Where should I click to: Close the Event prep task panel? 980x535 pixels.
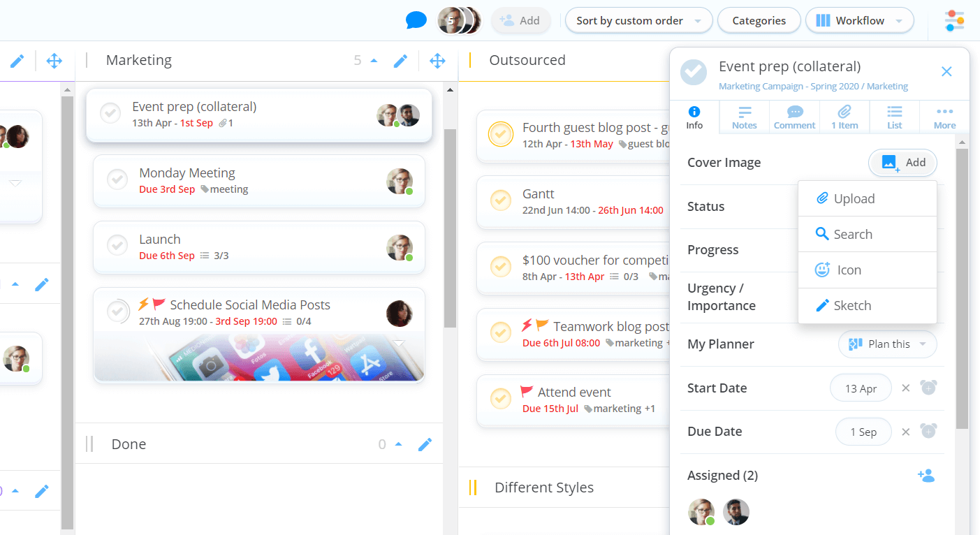click(946, 71)
